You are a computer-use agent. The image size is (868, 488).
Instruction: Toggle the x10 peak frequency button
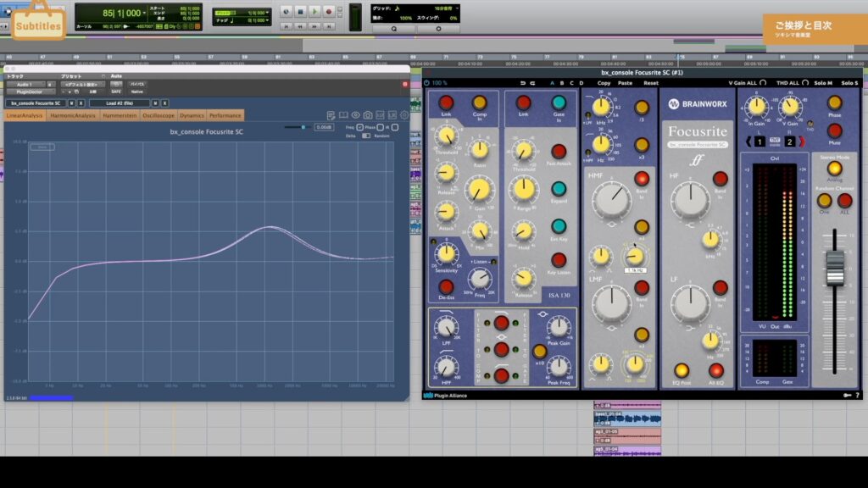point(540,351)
